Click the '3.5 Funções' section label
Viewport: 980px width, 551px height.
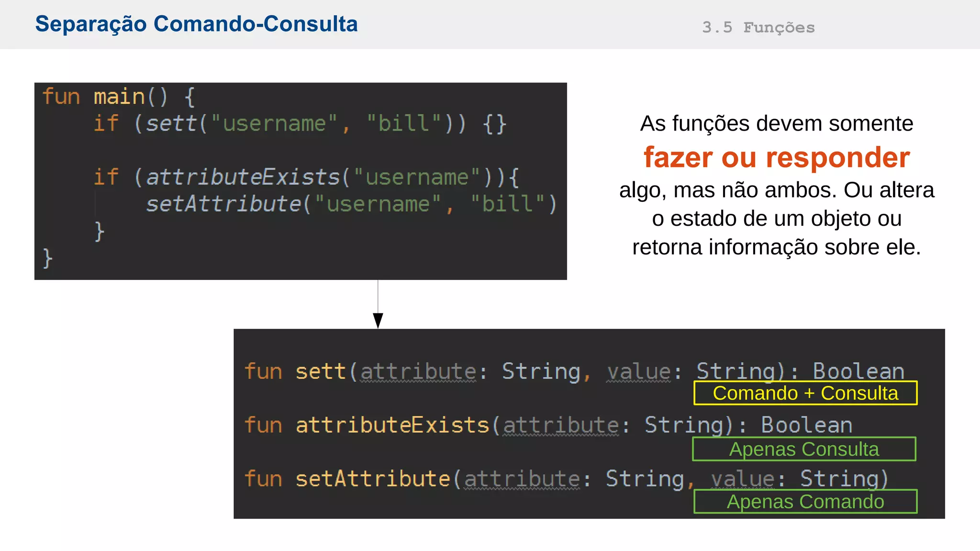pyautogui.click(x=758, y=27)
